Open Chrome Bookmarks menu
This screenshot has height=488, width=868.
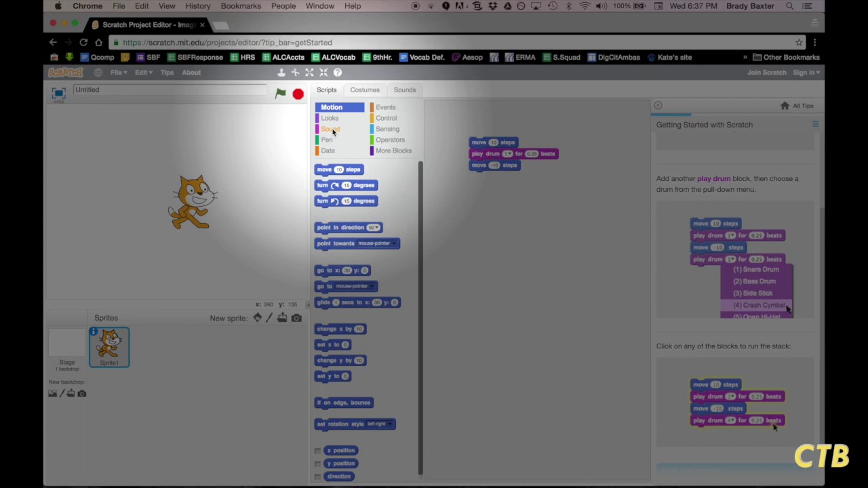click(x=241, y=6)
